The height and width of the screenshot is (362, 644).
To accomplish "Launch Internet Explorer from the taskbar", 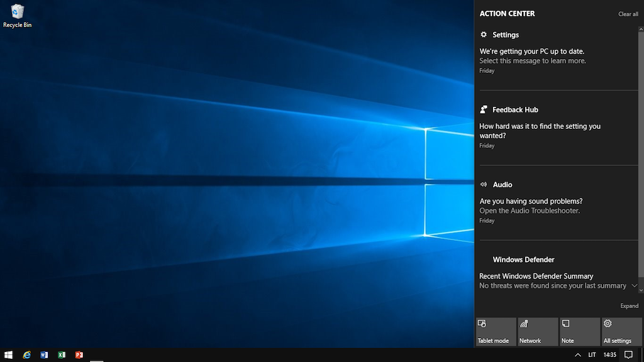I will point(26,355).
